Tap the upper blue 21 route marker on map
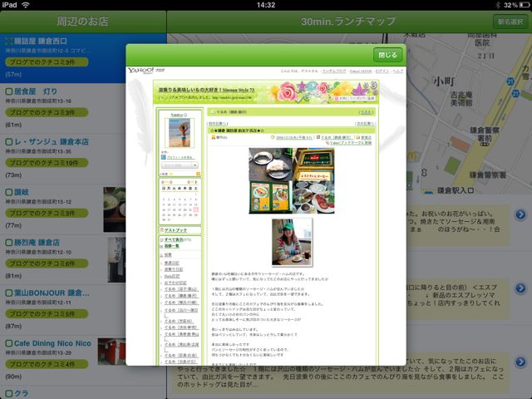This screenshot has width=532, height=399. 510,81
